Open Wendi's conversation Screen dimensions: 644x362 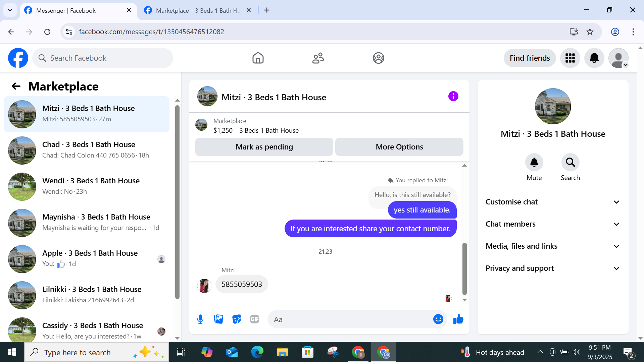click(x=87, y=187)
